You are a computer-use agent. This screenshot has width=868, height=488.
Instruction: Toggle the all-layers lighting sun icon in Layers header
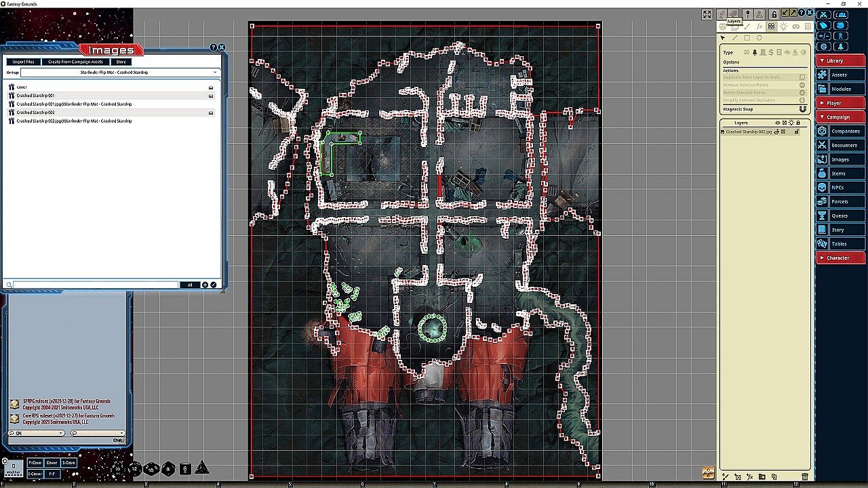(791, 123)
